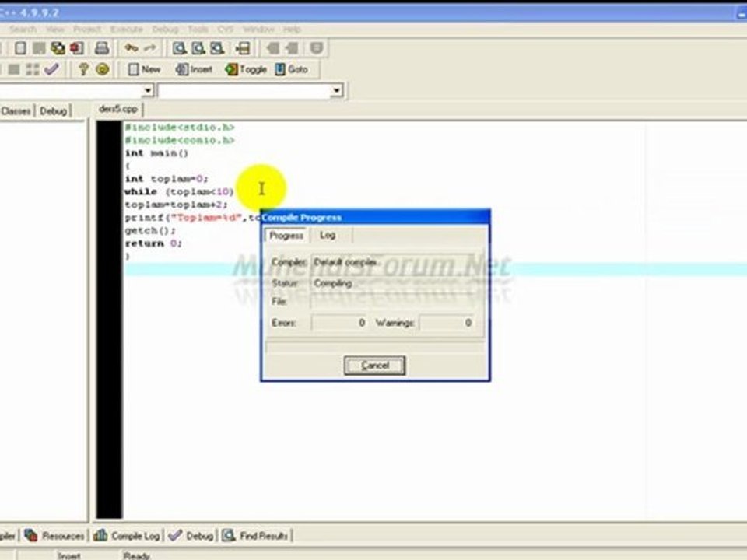Redo the last undone edit
Viewport: 747px width, 560px height.
click(x=150, y=48)
